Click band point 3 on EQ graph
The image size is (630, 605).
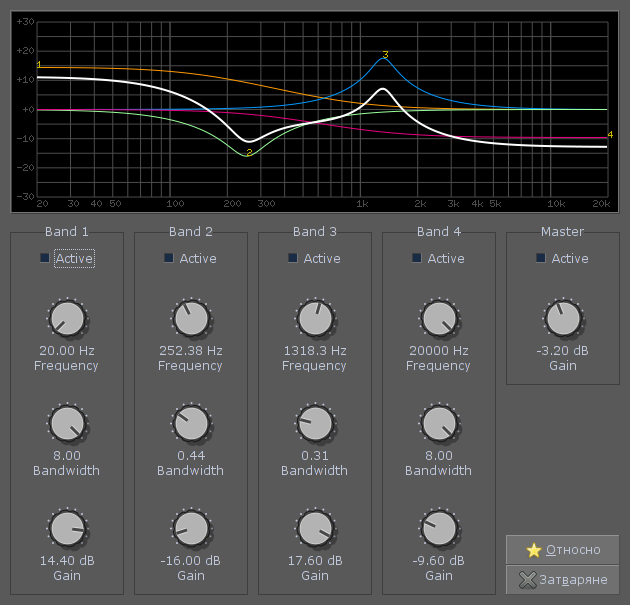(x=385, y=55)
